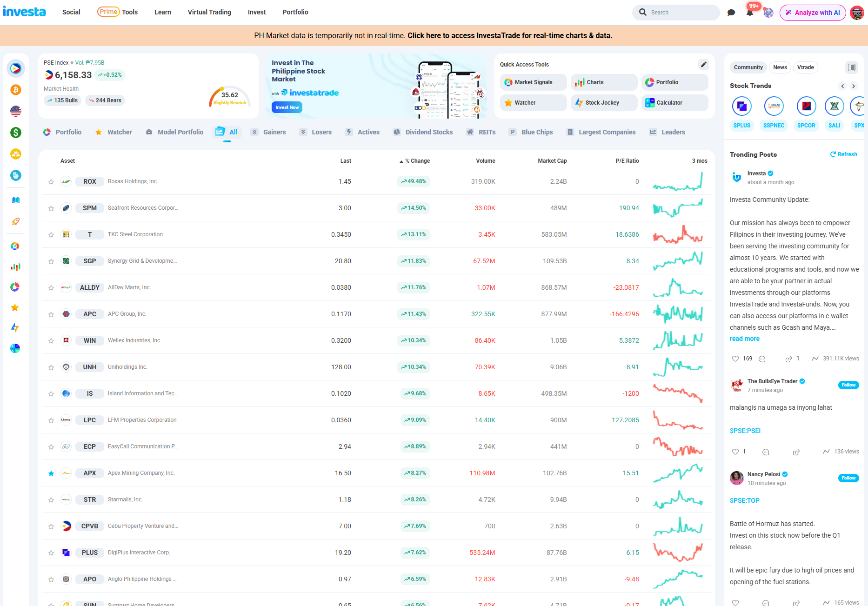Open the $PCOR trending stock icon
This screenshot has height=606, width=868.
pyautogui.click(x=806, y=107)
